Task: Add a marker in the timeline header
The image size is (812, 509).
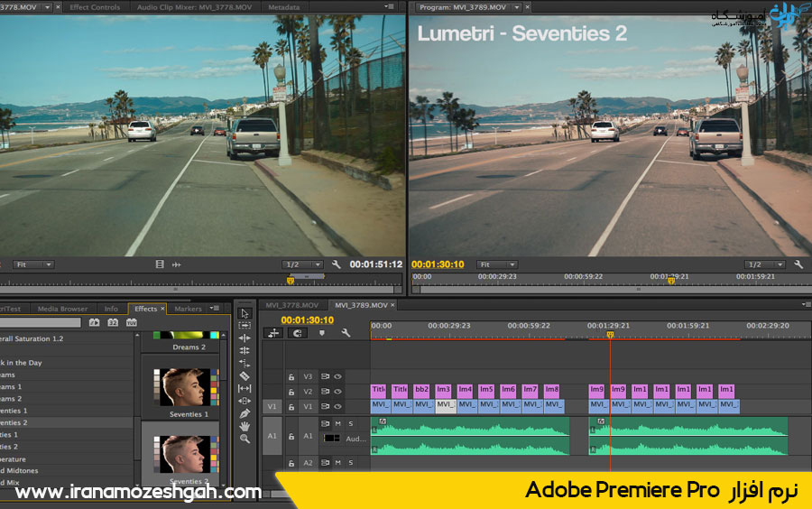Action: click(x=321, y=333)
